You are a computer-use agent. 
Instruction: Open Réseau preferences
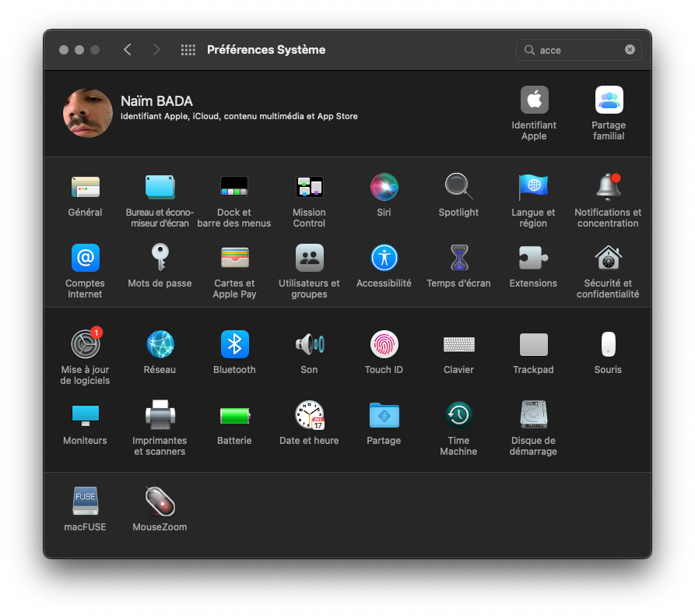(160, 344)
